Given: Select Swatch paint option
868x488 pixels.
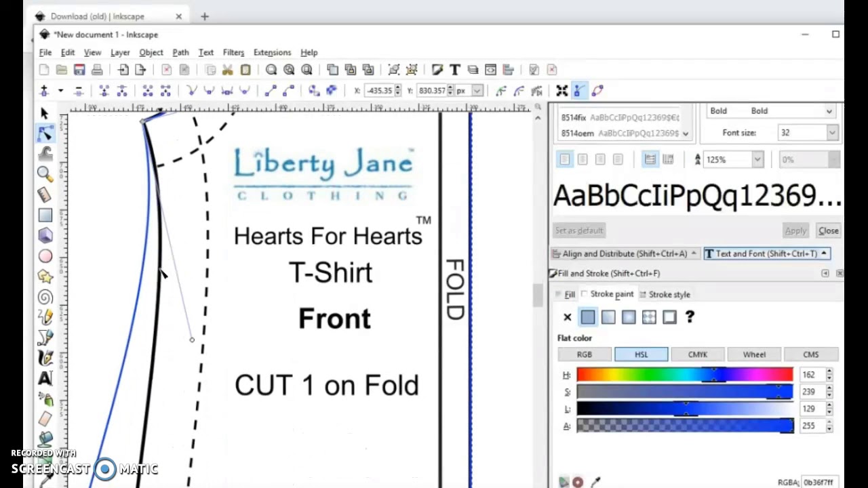Looking at the screenshot, I should pos(669,317).
